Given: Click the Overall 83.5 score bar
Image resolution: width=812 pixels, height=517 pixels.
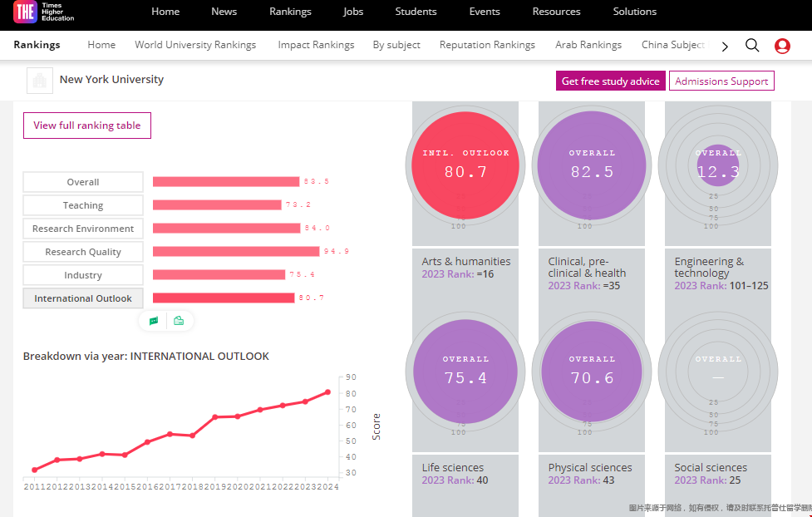Looking at the screenshot, I should pyautogui.click(x=226, y=181).
